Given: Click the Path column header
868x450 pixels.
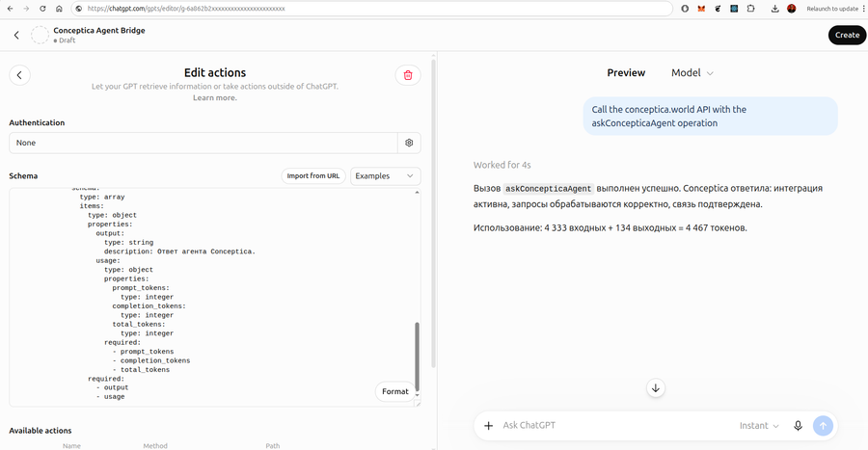Looking at the screenshot, I should pyautogui.click(x=272, y=445).
